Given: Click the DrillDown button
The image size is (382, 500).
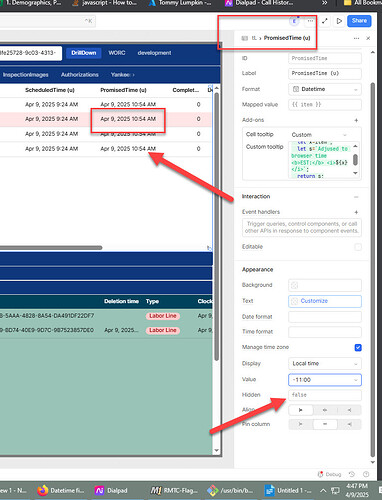Looking at the screenshot, I should coord(84,53).
